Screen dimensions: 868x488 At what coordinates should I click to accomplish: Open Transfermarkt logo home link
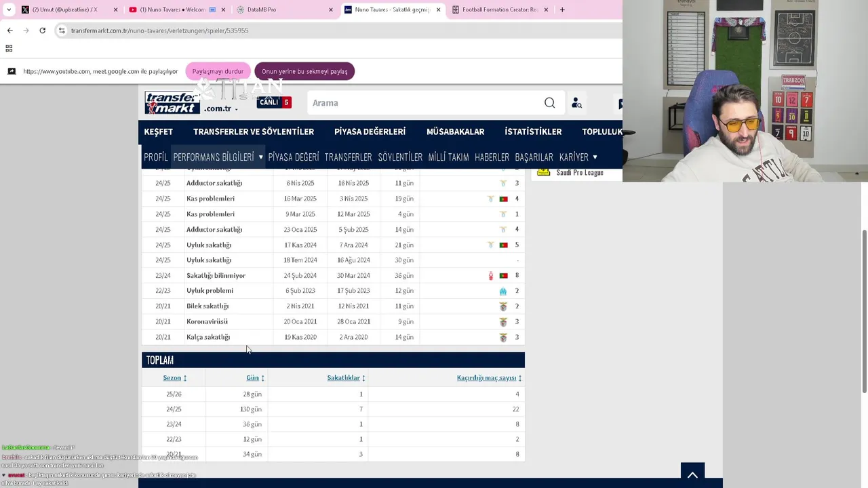pyautogui.click(x=172, y=102)
